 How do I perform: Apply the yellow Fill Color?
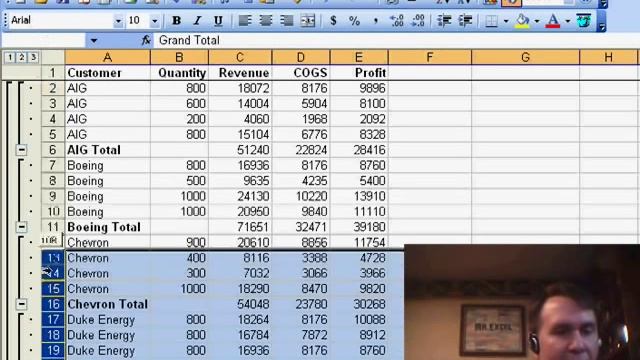(522, 20)
